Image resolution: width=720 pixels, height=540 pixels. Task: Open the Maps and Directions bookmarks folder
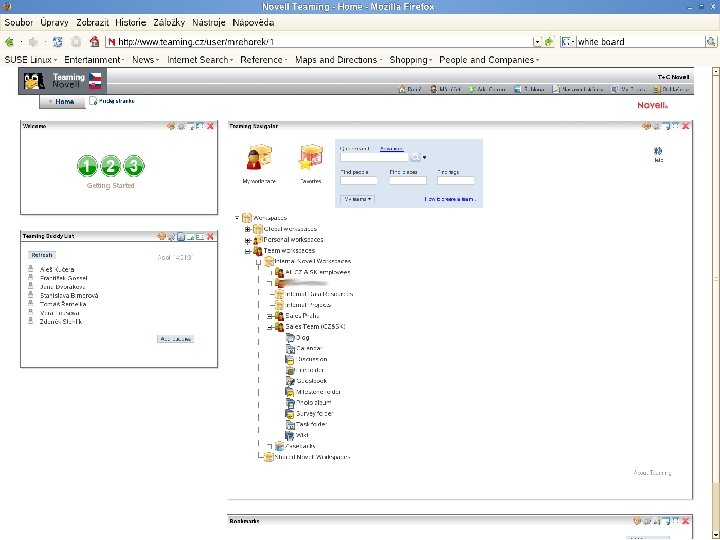tap(338, 60)
